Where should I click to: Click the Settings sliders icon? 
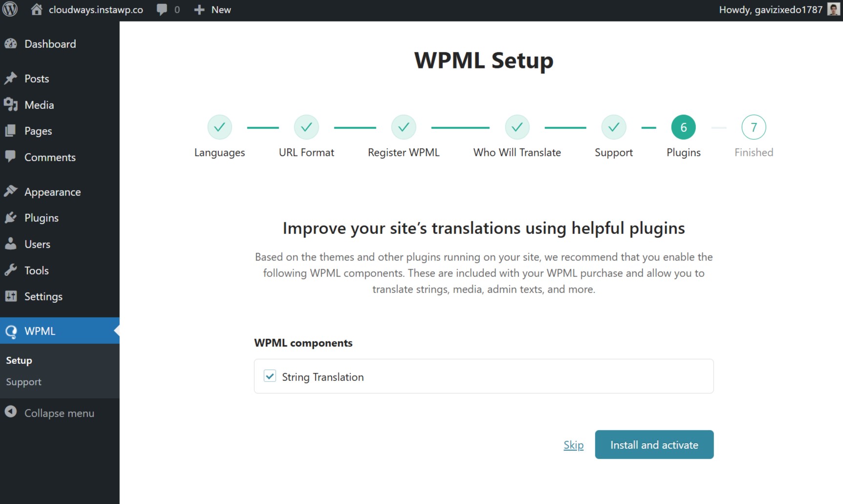point(11,296)
